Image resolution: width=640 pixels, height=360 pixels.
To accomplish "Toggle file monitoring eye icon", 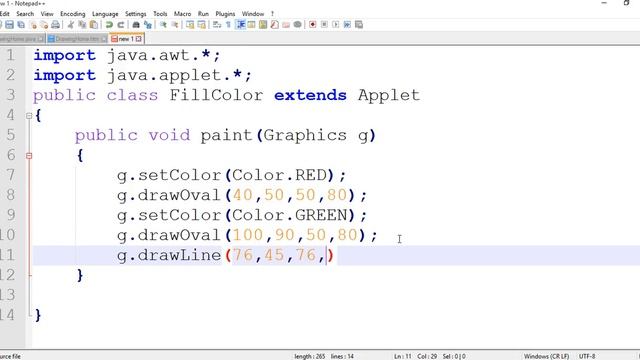I will tap(298, 25).
